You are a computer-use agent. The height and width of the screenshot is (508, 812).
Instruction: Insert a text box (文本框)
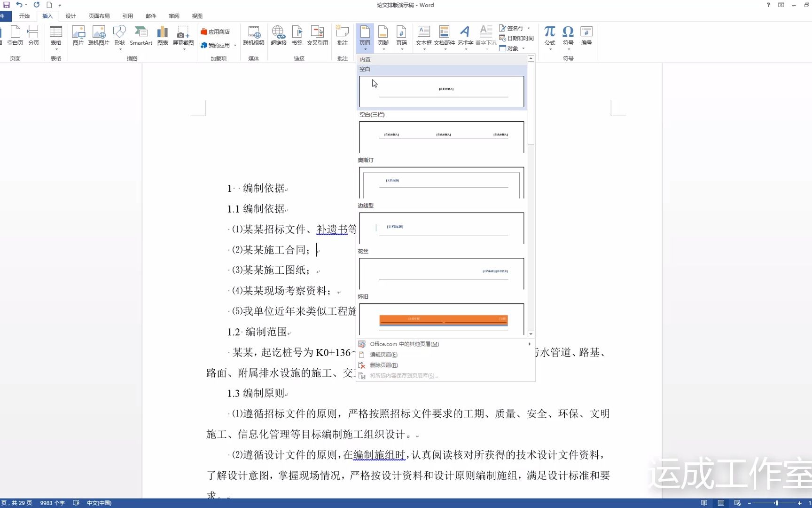pyautogui.click(x=424, y=38)
